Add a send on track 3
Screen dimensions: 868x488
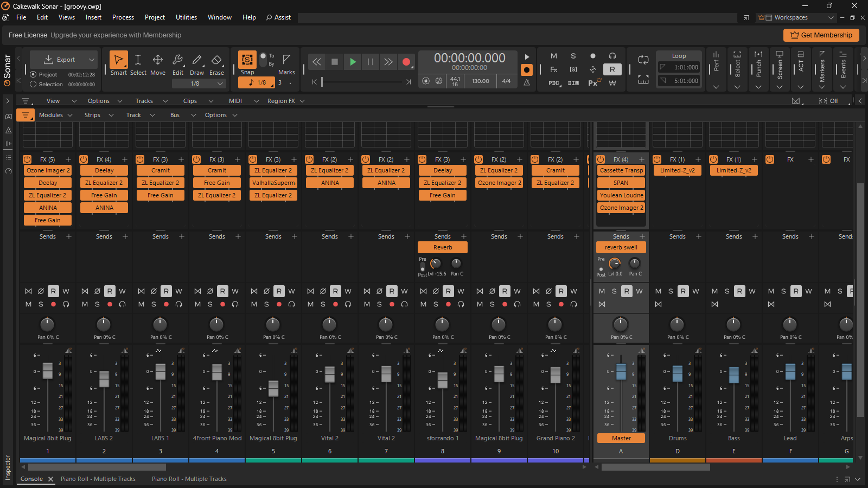pyautogui.click(x=182, y=236)
